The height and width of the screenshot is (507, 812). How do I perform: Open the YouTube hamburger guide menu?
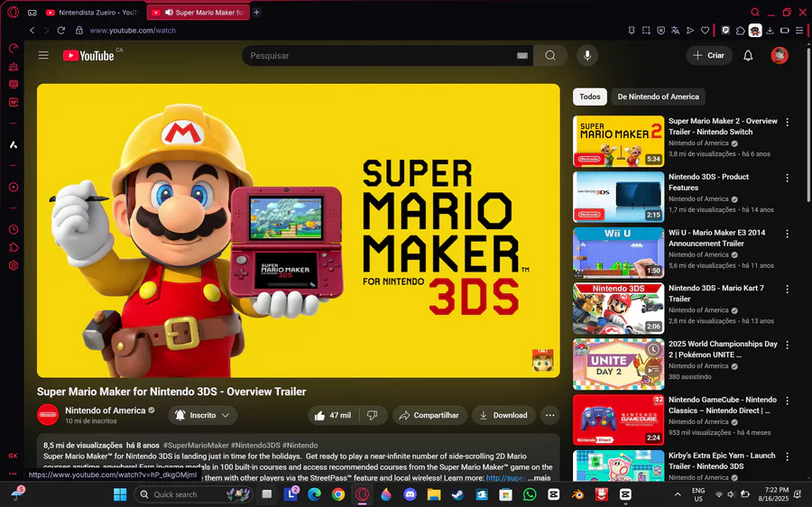[x=43, y=55]
